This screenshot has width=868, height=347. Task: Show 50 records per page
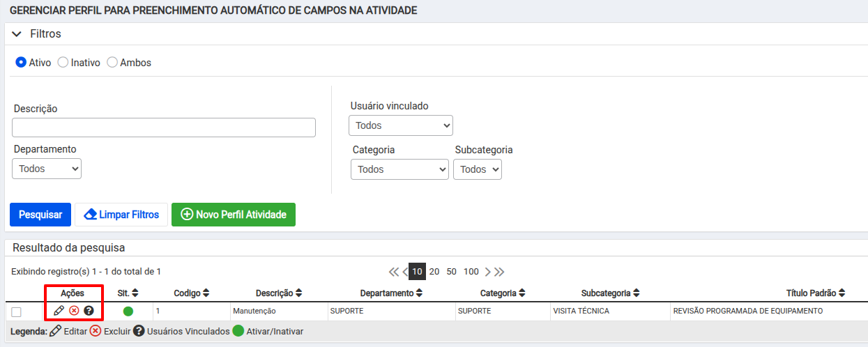[x=451, y=272]
